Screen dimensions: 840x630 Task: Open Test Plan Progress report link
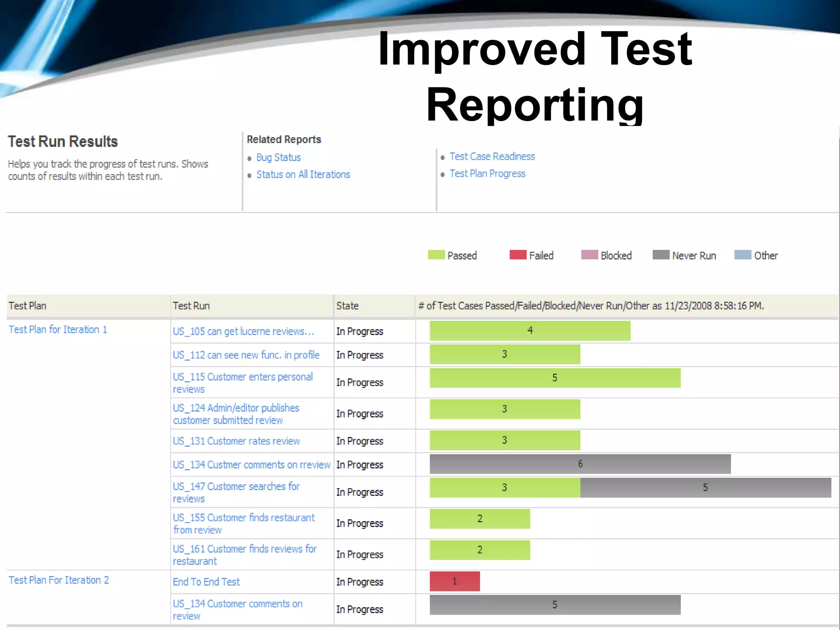487,174
